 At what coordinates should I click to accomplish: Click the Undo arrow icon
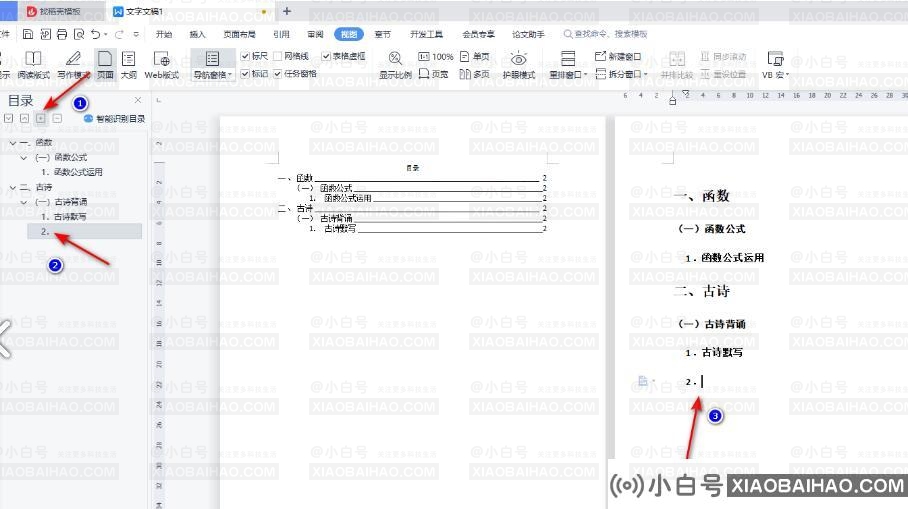(x=96, y=34)
